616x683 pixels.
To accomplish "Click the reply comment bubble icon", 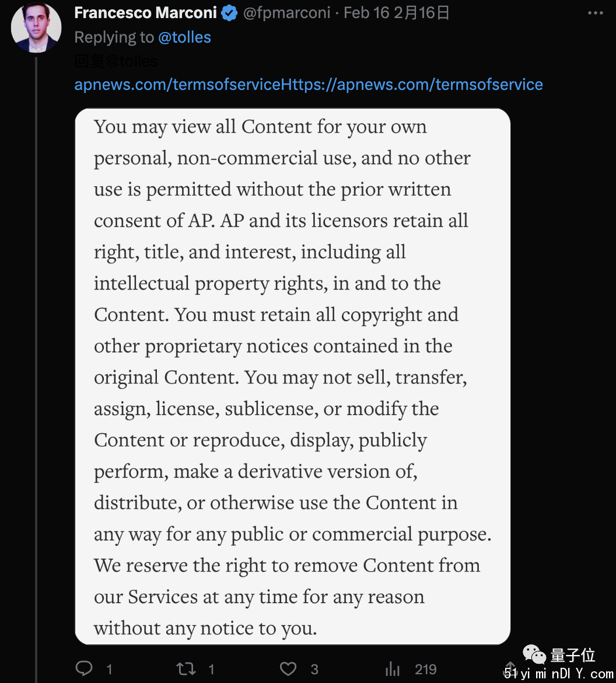I will 84,668.
